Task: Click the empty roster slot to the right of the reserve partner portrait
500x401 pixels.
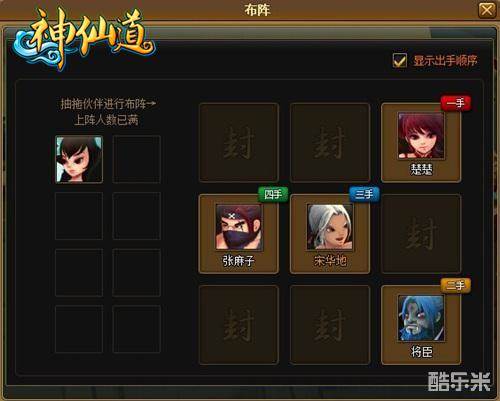Action: 137,159
